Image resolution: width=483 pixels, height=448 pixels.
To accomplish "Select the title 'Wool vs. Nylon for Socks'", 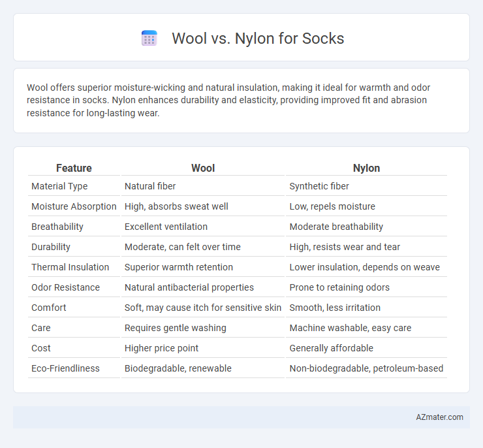I will pyautogui.click(x=258, y=39).
